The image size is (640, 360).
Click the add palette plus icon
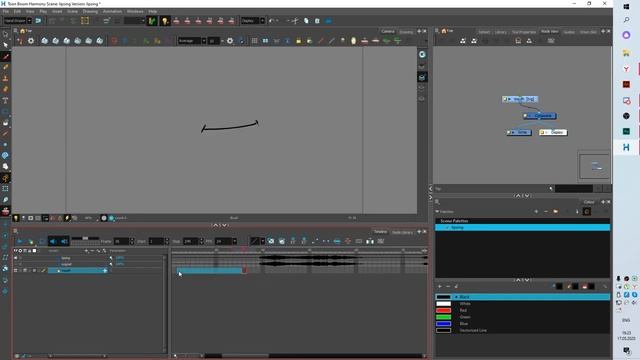tap(536, 211)
